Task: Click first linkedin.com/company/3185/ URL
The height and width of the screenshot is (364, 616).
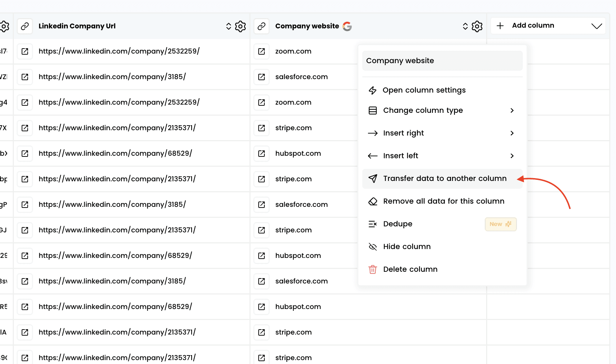Action: coord(112,77)
